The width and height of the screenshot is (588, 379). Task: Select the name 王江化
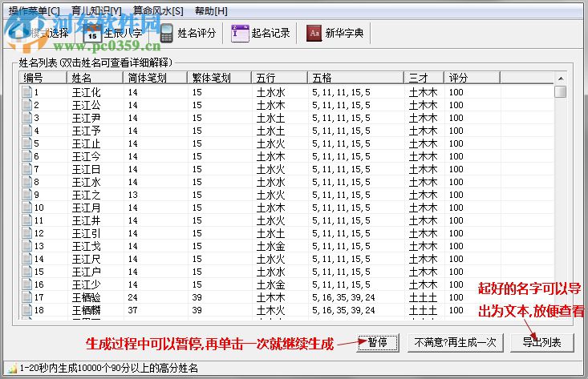coord(87,92)
